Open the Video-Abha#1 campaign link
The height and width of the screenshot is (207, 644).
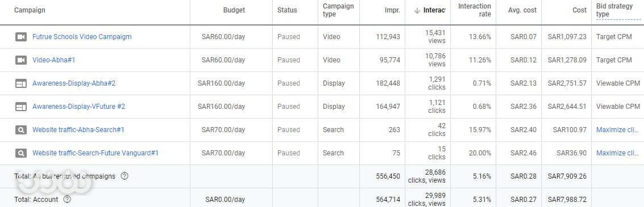coord(54,60)
